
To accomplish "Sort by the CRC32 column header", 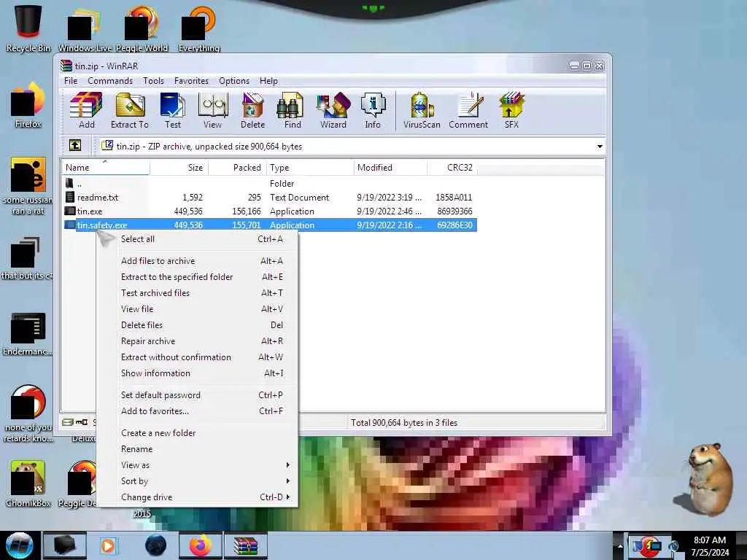I will 452,168.
